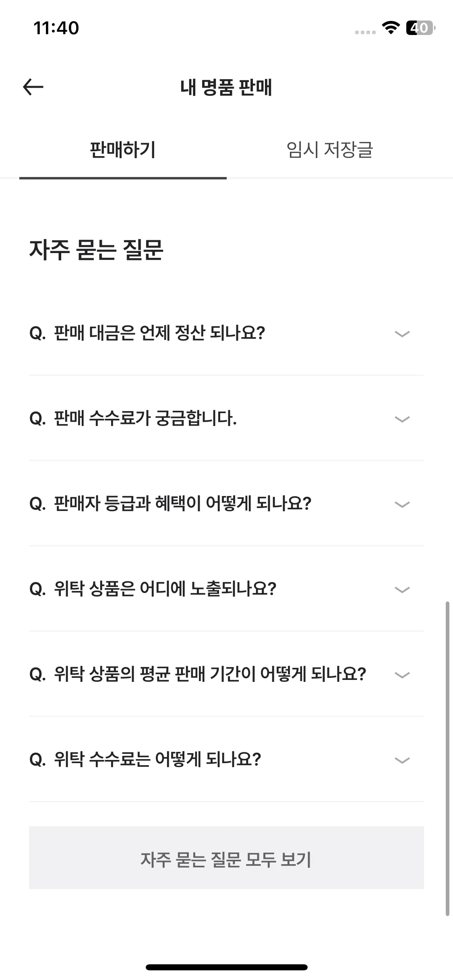Expand chevron beside 판매 수수료가 궁금합니다

click(x=402, y=419)
